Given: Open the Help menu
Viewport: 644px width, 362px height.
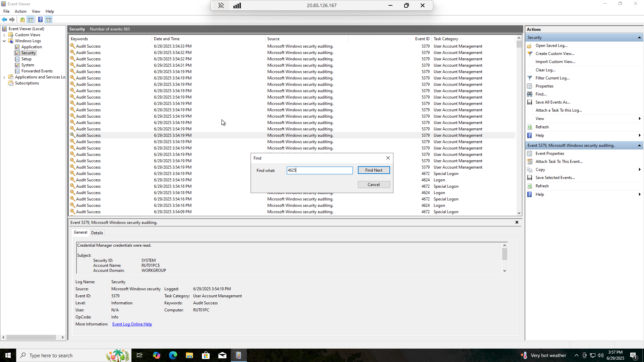Looking at the screenshot, I should [x=50, y=11].
